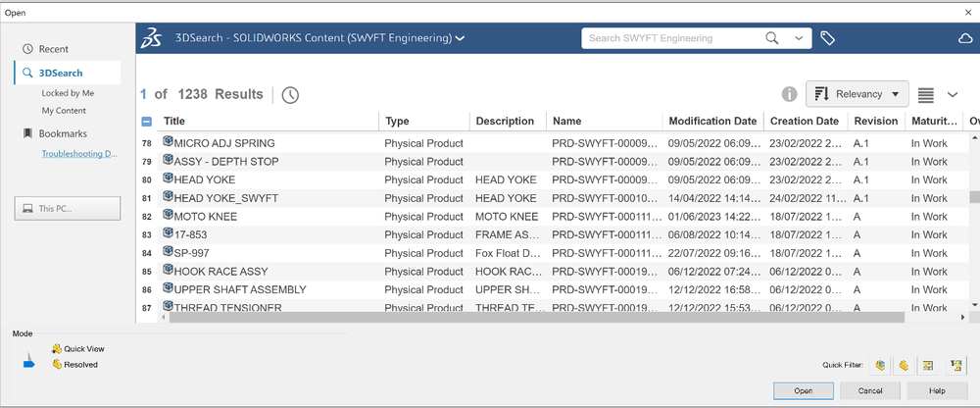Click the search magnifier icon
The width and height of the screenshot is (980, 408).
(x=772, y=38)
